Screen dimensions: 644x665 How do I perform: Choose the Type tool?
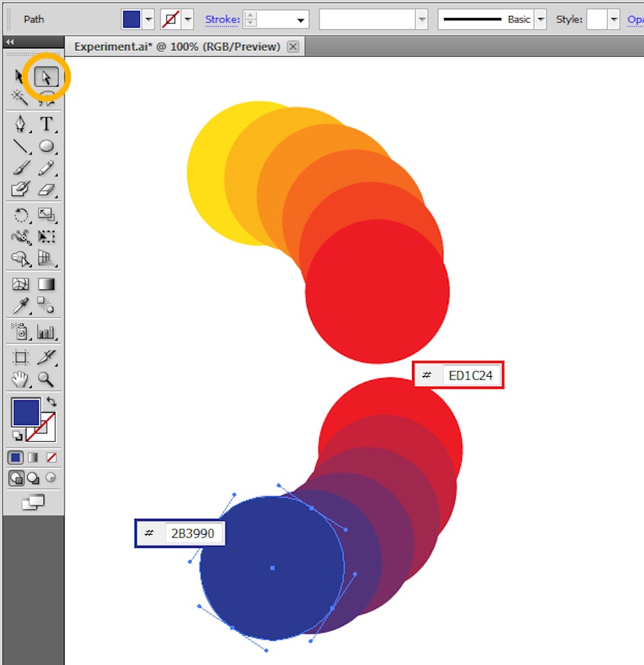pyautogui.click(x=46, y=124)
